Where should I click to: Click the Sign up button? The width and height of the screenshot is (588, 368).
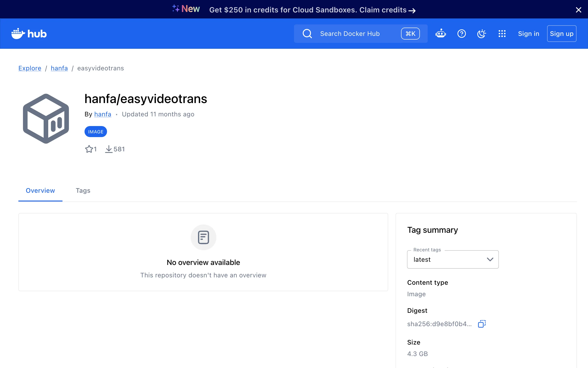coord(562,34)
